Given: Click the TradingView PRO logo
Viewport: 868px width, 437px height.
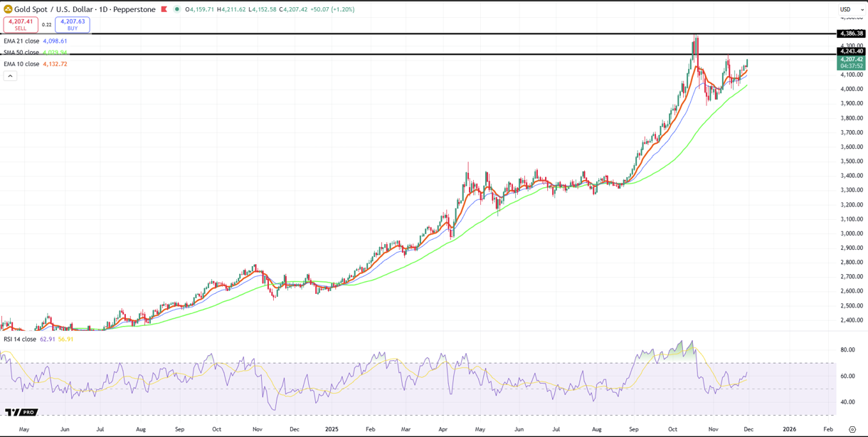Looking at the screenshot, I should (x=21, y=412).
